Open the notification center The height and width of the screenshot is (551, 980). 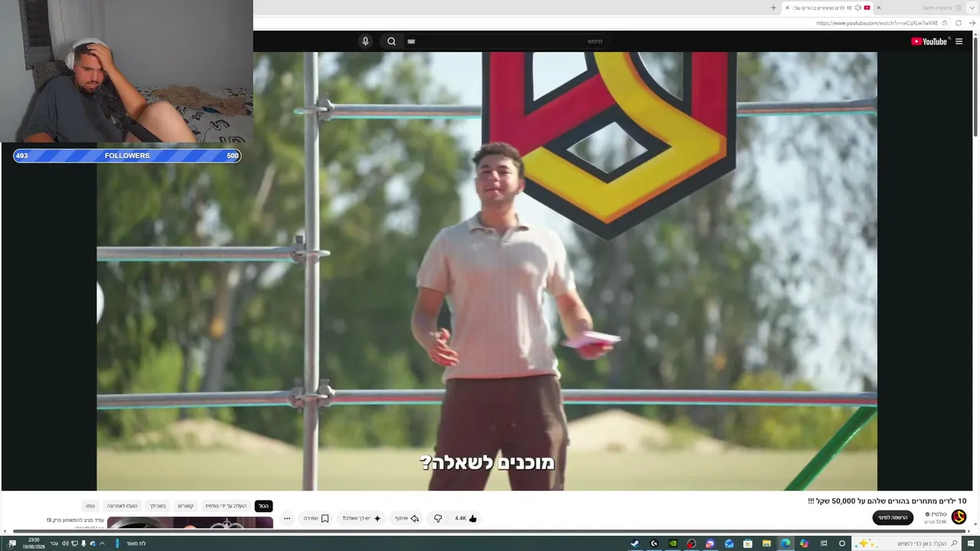pyautogui.click(x=11, y=543)
